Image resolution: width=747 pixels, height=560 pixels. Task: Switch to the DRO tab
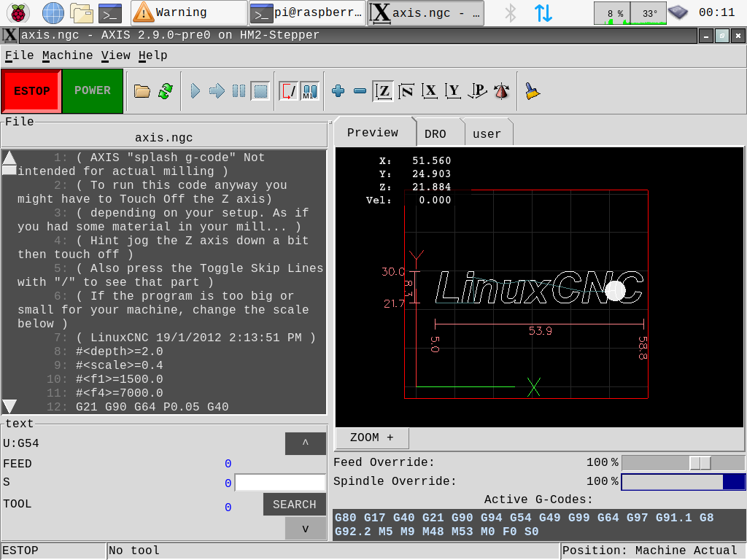tap(436, 134)
